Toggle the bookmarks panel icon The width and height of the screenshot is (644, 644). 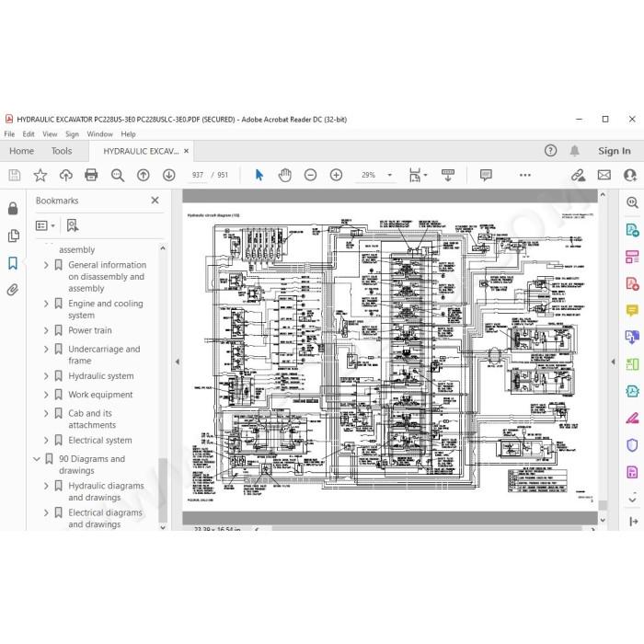pos(13,263)
